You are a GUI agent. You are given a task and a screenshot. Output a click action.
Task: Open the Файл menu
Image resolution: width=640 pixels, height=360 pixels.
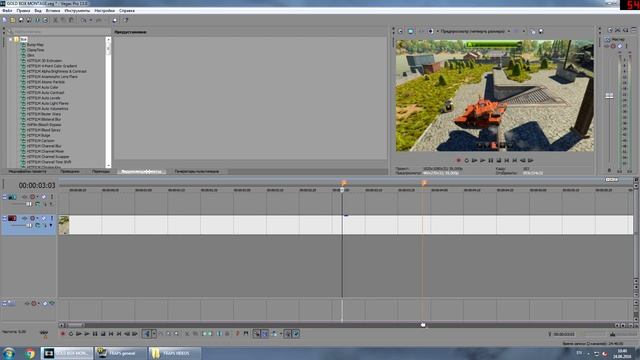(7, 11)
